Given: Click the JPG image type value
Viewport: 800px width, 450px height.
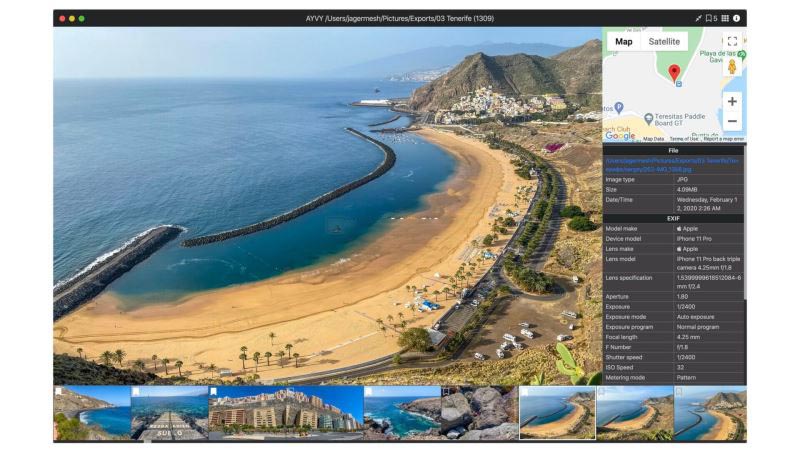Looking at the screenshot, I should tap(682, 180).
